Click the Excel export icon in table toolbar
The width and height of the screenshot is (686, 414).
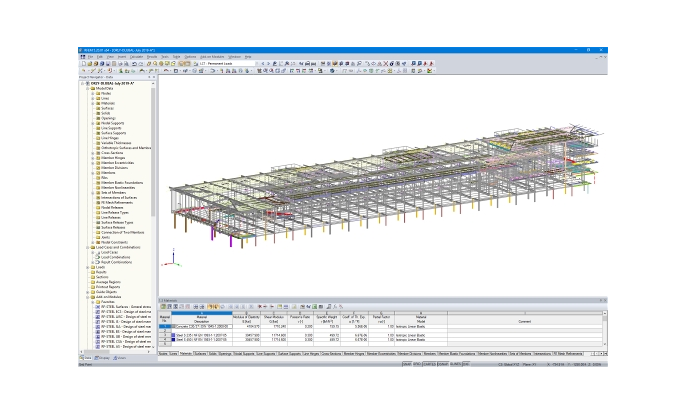[x=315, y=307]
